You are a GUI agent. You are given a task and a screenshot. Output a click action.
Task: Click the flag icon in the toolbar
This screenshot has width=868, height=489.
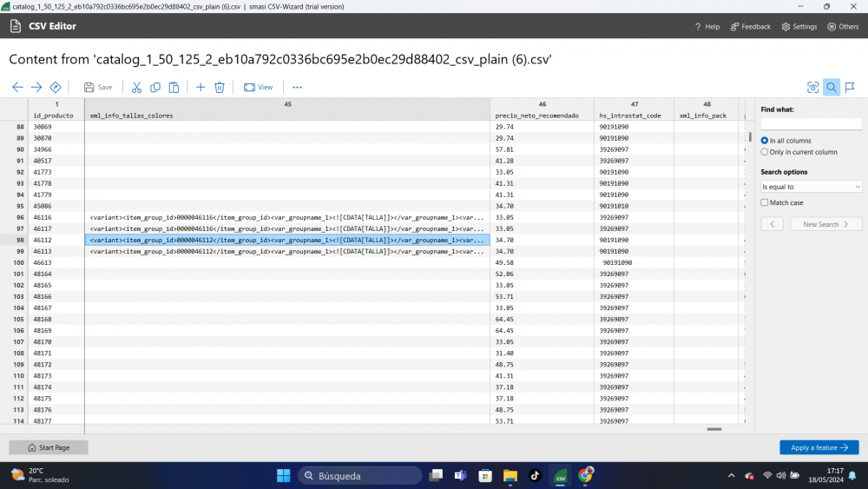click(851, 88)
